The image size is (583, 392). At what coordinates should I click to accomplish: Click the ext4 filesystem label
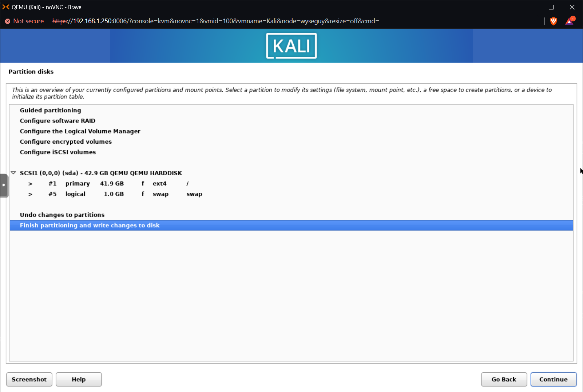coord(159,184)
